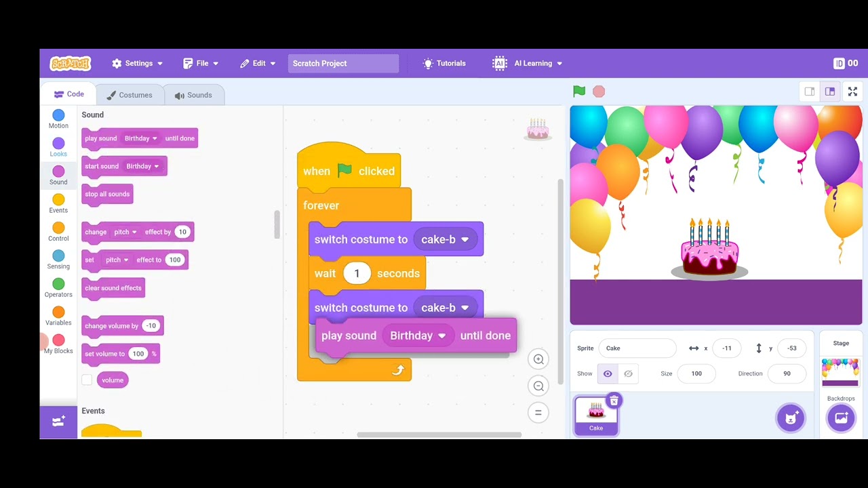Image resolution: width=868 pixels, height=488 pixels.
Task: Switch to the Code tab
Action: 68,94
